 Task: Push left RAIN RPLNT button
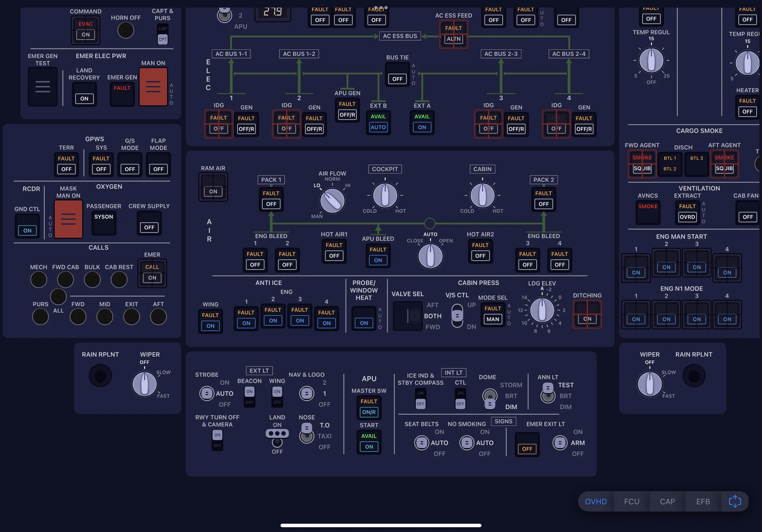click(x=100, y=376)
